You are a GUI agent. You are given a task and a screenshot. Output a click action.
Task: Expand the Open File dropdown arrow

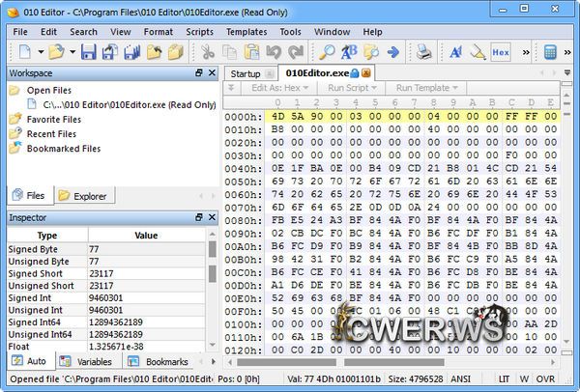pyautogui.click(x=72, y=52)
